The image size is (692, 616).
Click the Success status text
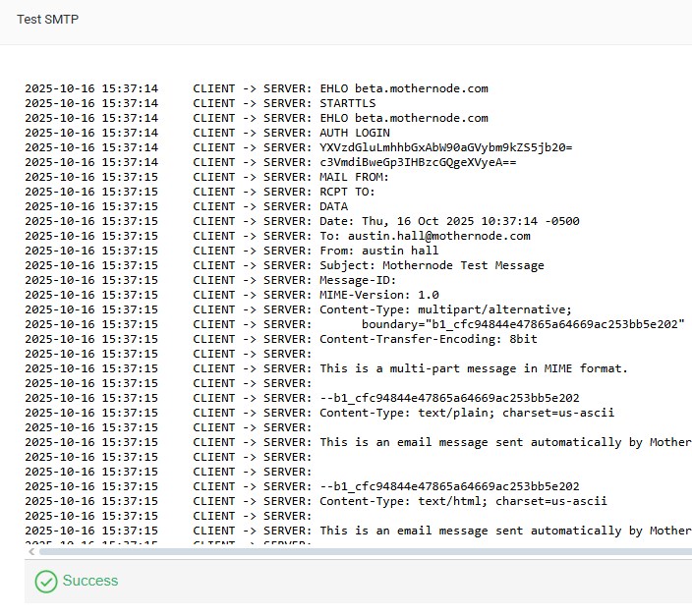[89, 581]
